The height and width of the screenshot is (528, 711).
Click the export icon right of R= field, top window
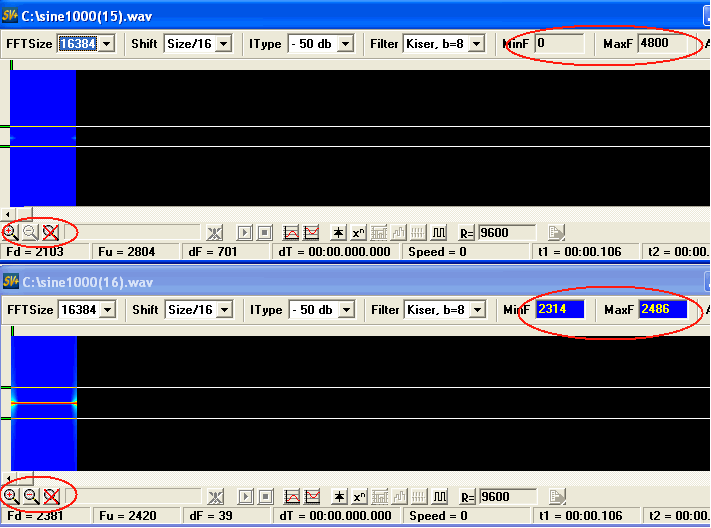[557, 232]
